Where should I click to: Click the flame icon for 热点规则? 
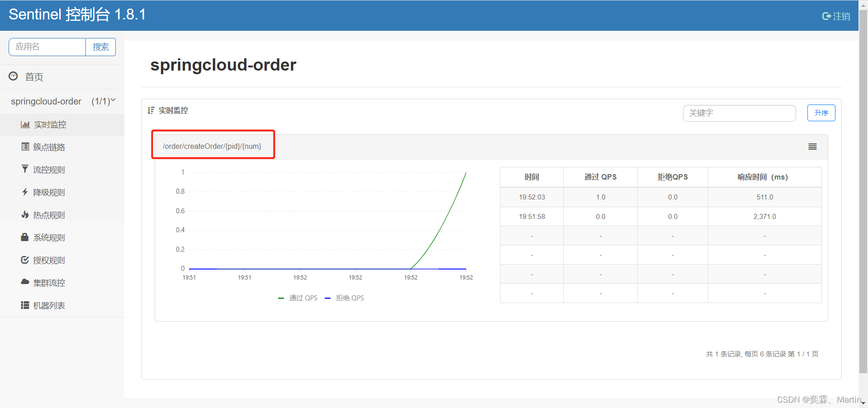click(25, 214)
